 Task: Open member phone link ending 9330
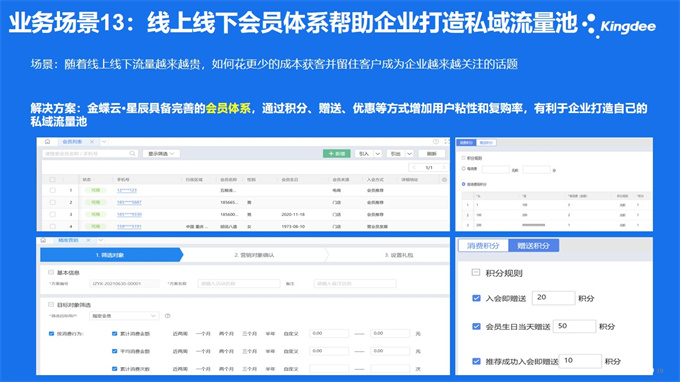(x=129, y=215)
